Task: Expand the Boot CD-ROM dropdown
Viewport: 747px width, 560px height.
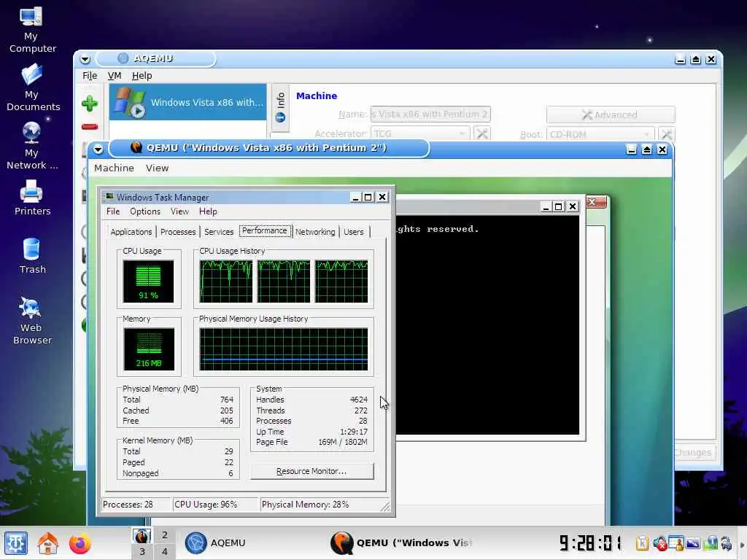Action: (600, 134)
